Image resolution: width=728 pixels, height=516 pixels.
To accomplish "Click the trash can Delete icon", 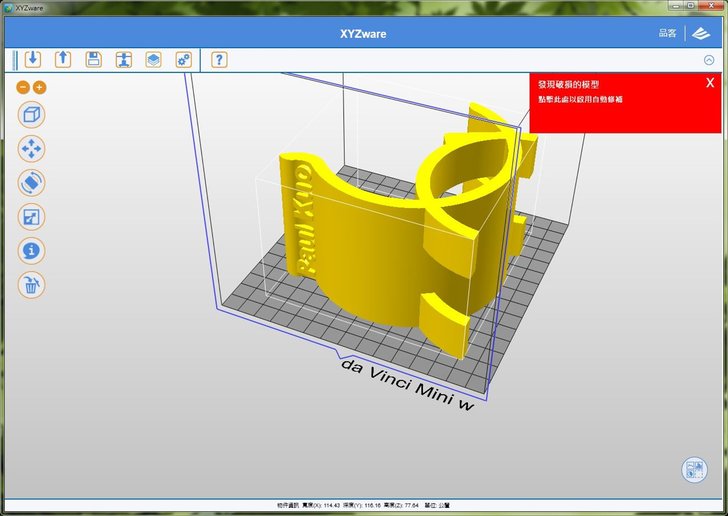I will point(32,285).
